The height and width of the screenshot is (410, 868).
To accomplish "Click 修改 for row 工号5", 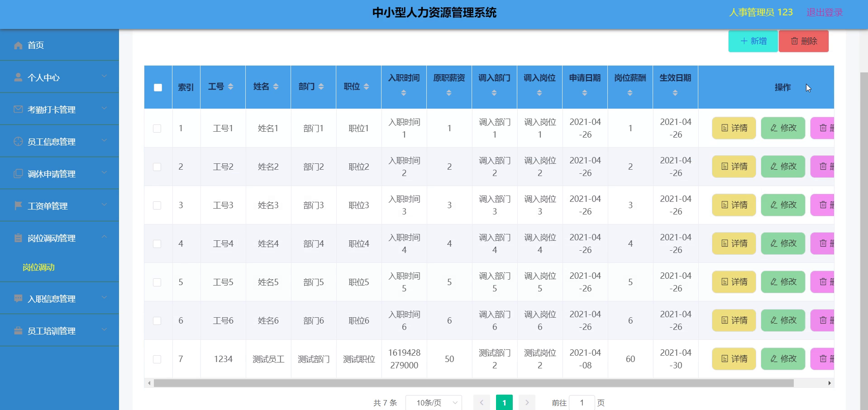I will 783,282.
